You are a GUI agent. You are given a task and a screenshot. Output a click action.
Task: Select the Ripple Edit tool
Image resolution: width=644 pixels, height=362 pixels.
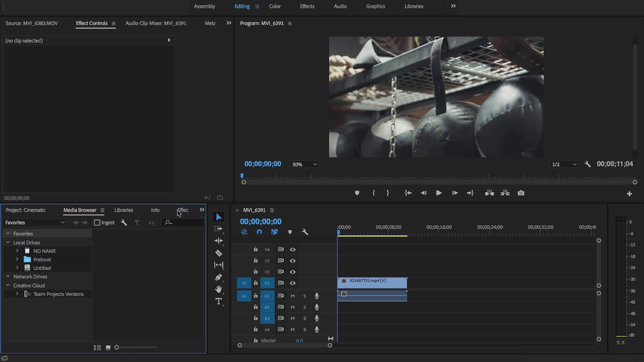pos(218,241)
